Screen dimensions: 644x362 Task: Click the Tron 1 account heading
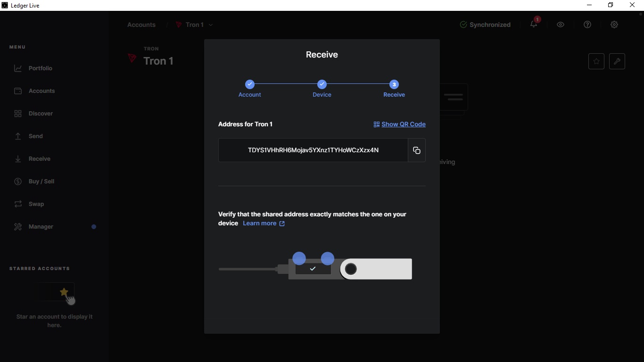158,61
